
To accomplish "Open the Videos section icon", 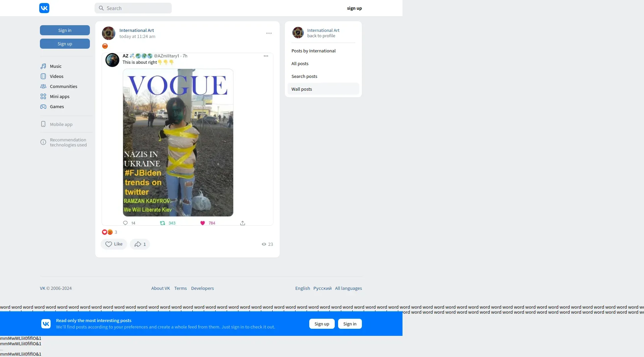I will pyautogui.click(x=43, y=76).
